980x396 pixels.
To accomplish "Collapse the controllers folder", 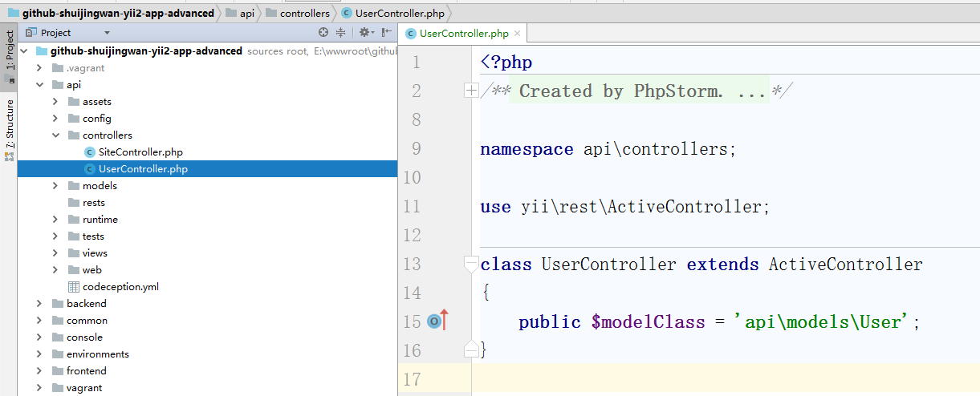I will coord(55,135).
